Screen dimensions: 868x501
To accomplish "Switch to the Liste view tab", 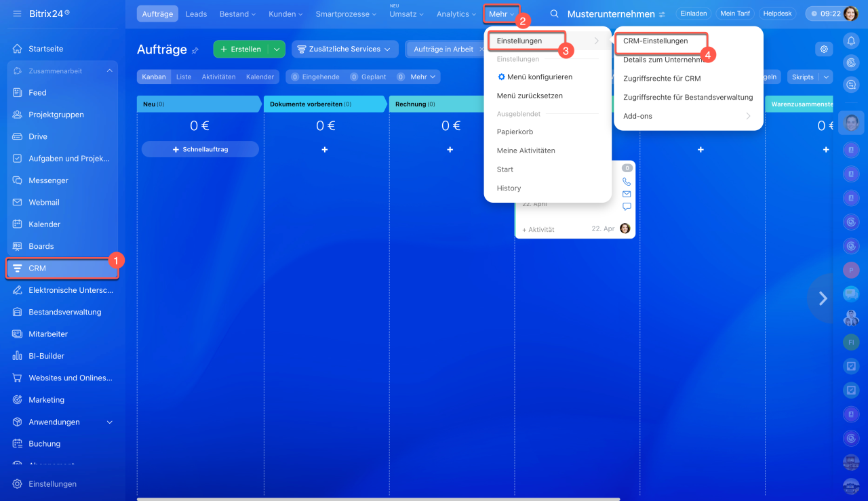I will click(x=183, y=77).
